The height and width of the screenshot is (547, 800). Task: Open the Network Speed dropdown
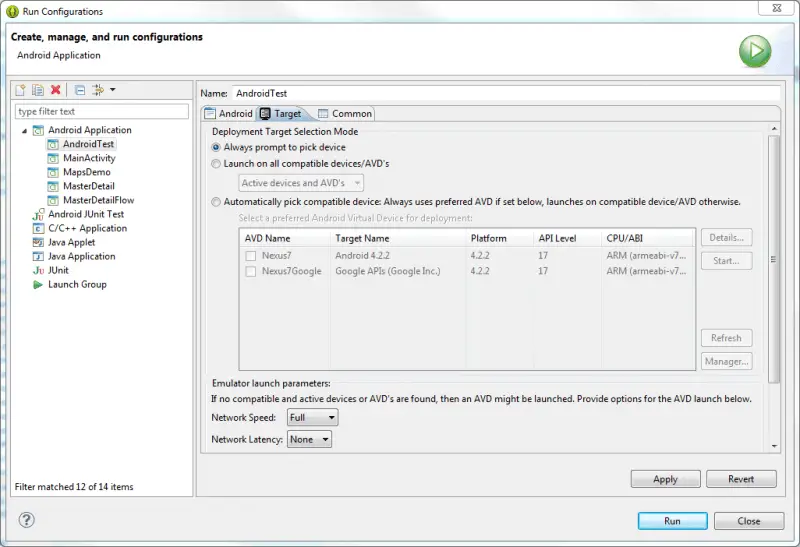pos(312,417)
